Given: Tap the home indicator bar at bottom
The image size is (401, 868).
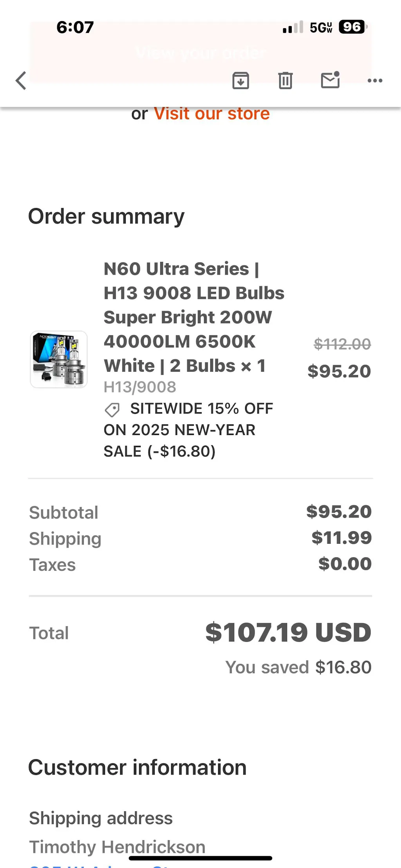Looking at the screenshot, I should coord(200,858).
